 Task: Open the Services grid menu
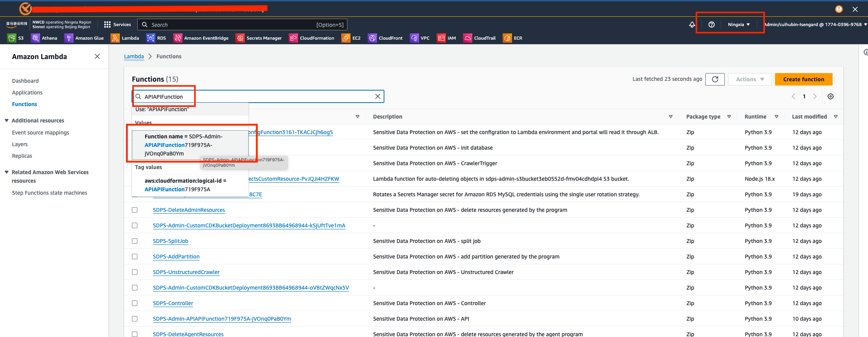click(x=117, y=24)
